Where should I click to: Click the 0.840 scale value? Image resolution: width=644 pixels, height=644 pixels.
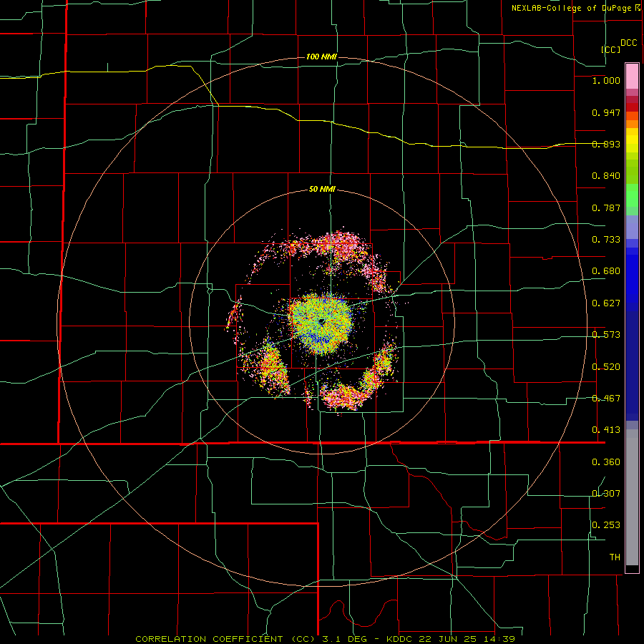606,175
